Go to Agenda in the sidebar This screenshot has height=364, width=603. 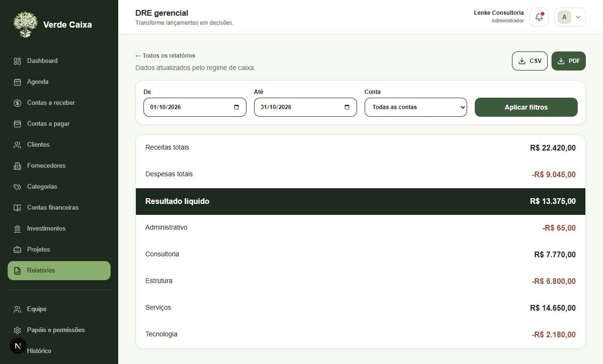(59, 82)
